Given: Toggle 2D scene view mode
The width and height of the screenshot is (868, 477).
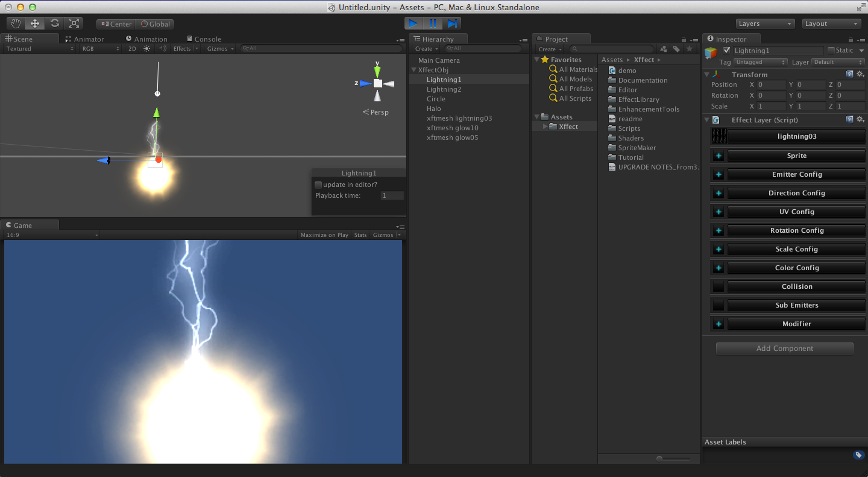Looking at the screenshot, I should (132, 49).
